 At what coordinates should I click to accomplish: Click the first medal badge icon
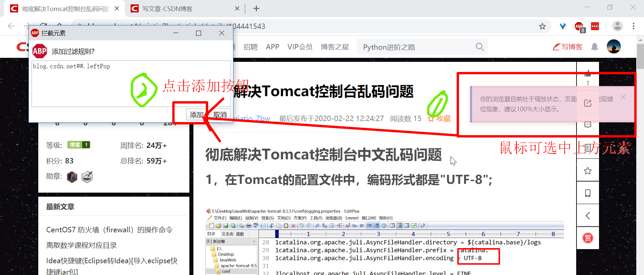72,176
